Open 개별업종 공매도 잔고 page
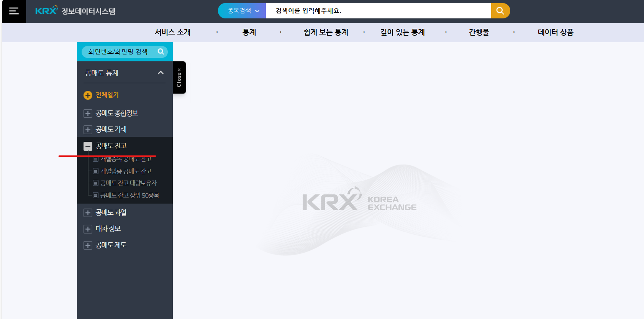This screenshot has height=319, width=644. point(126,171)
